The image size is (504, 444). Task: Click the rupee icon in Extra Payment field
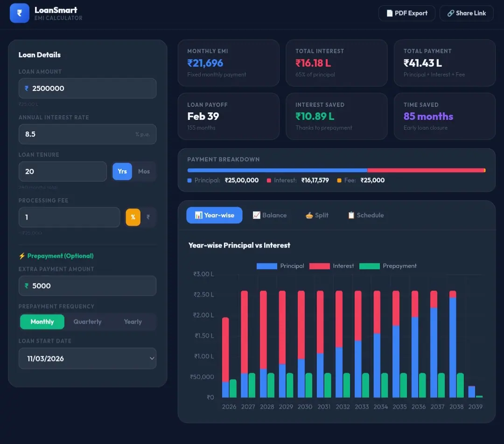(x=27, y=285)
